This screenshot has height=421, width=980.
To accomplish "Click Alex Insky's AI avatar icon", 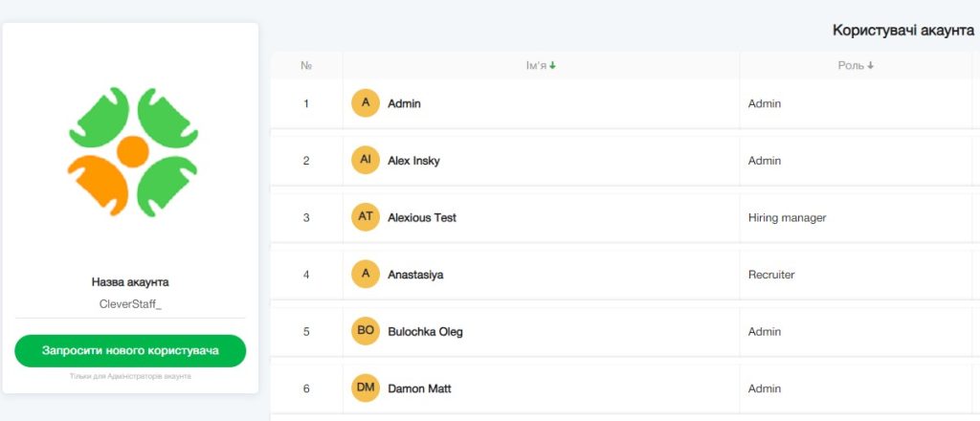I will tap(365, 161).
